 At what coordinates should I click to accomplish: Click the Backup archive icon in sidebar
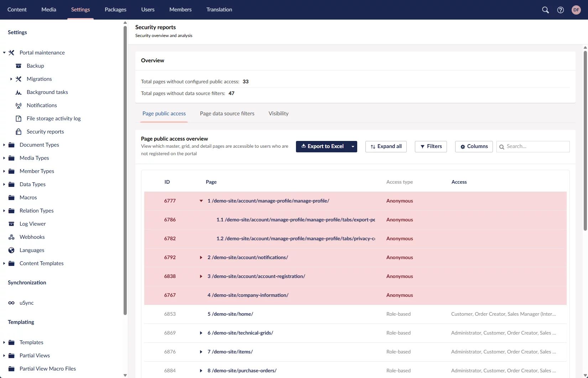point(19,66)
